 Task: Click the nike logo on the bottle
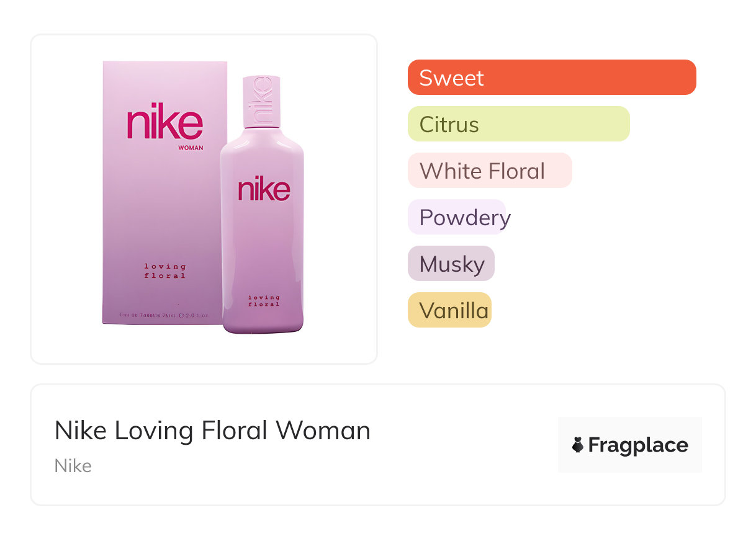click(x=264, y=189)
